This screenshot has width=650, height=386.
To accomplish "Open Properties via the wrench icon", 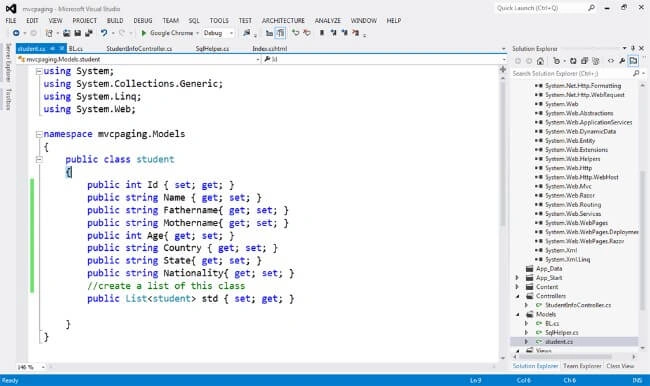I will point(622,61).
